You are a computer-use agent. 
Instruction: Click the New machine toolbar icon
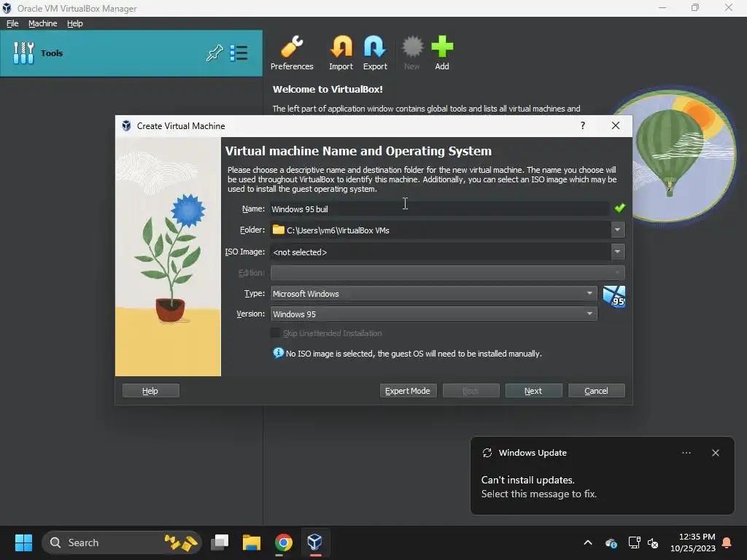pyautogui.click(x=412, y=52)
